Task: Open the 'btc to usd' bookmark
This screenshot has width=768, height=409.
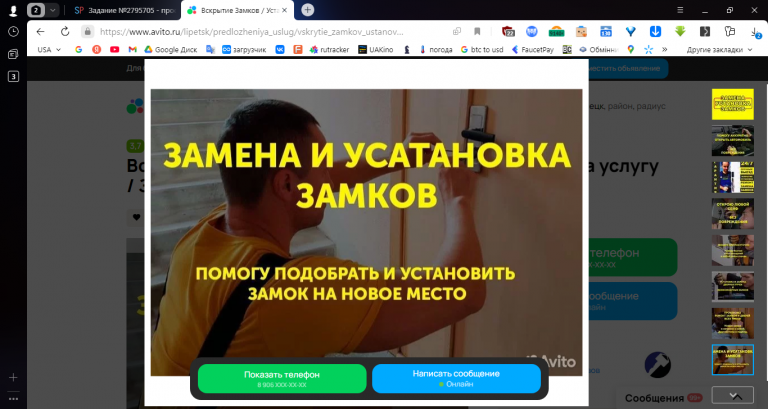Action: pyautogui.click(x=481, y=49)
